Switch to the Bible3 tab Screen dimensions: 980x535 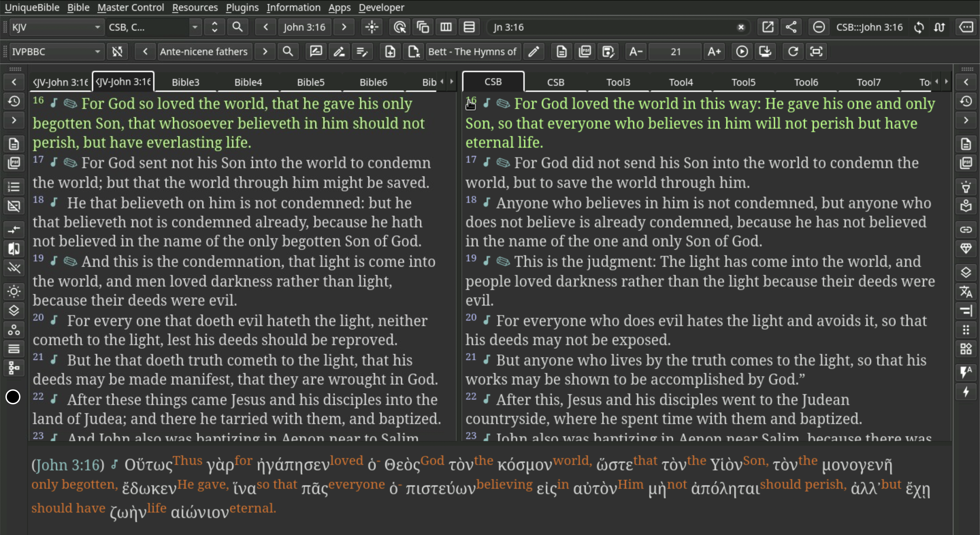coord(186,82)
